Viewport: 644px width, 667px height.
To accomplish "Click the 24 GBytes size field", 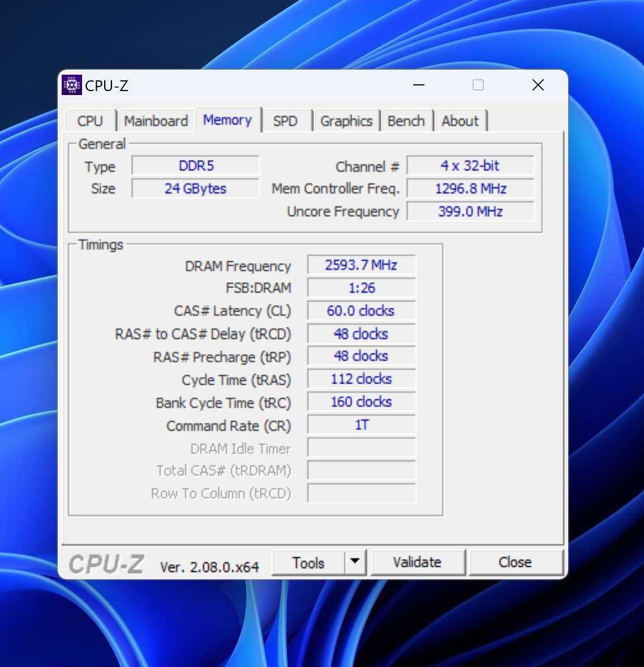I will click(196, 188).
